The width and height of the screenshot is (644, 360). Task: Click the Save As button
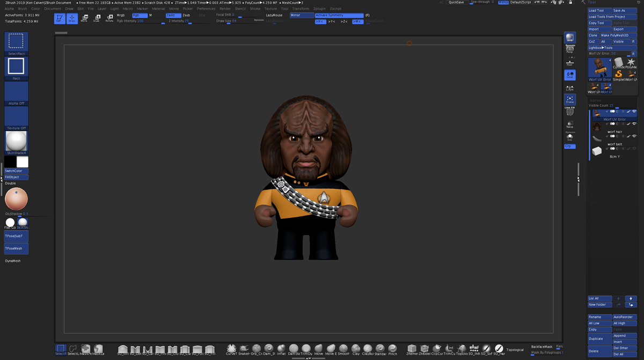tap(624, 11)
